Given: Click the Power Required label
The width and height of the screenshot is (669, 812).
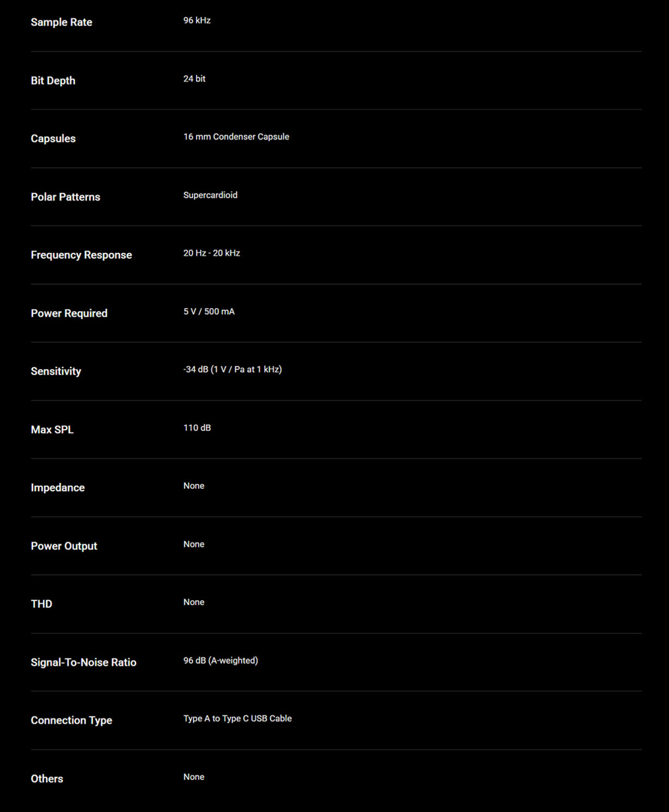Looking at the screenshot, I should pyautogui.click(x=69, y=313).
